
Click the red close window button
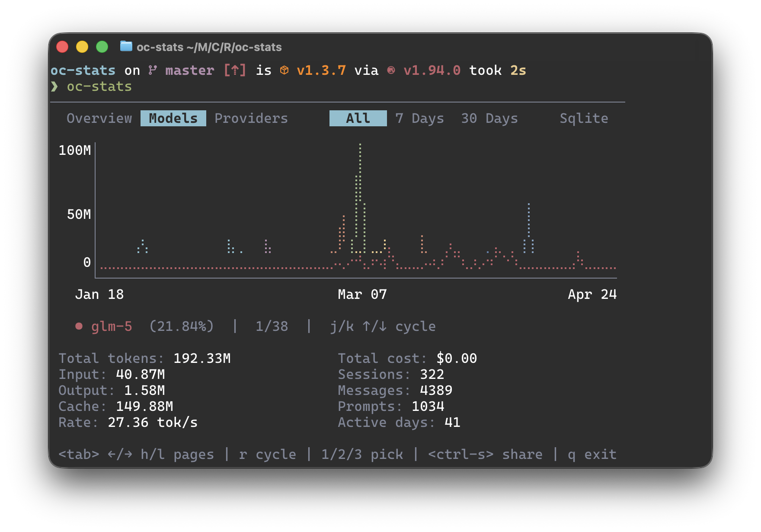(x=62, y=47)
